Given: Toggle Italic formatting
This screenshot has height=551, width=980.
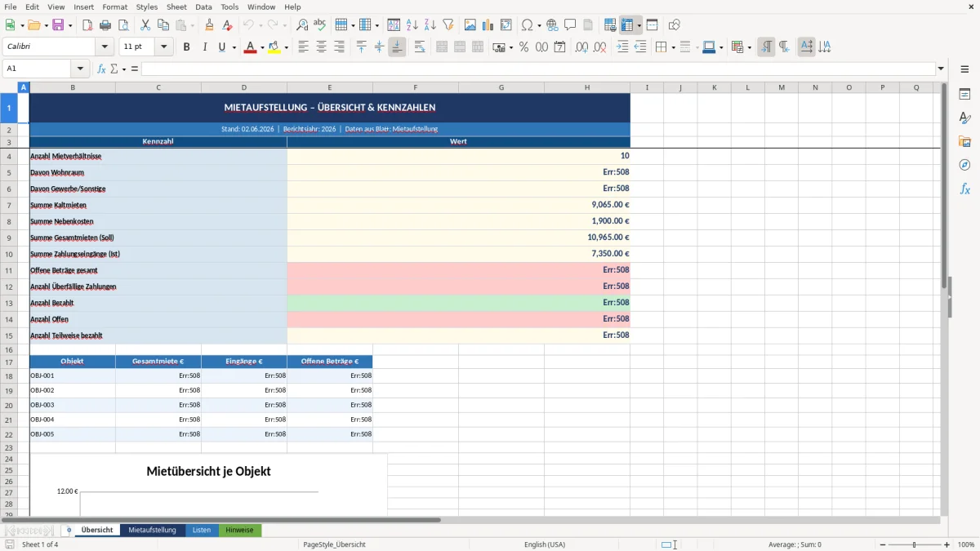Looking at the screenshot, I should pos(204,47).
